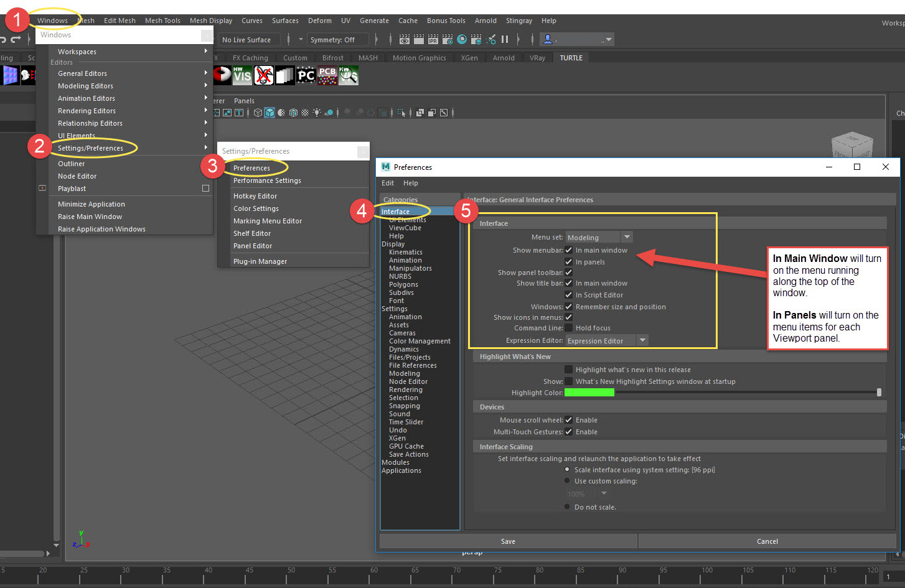The image size is (905, 588).
Task: Click the Maya logo in Preferences title bar
Action: pyautogui.click(x=386, y=167)
